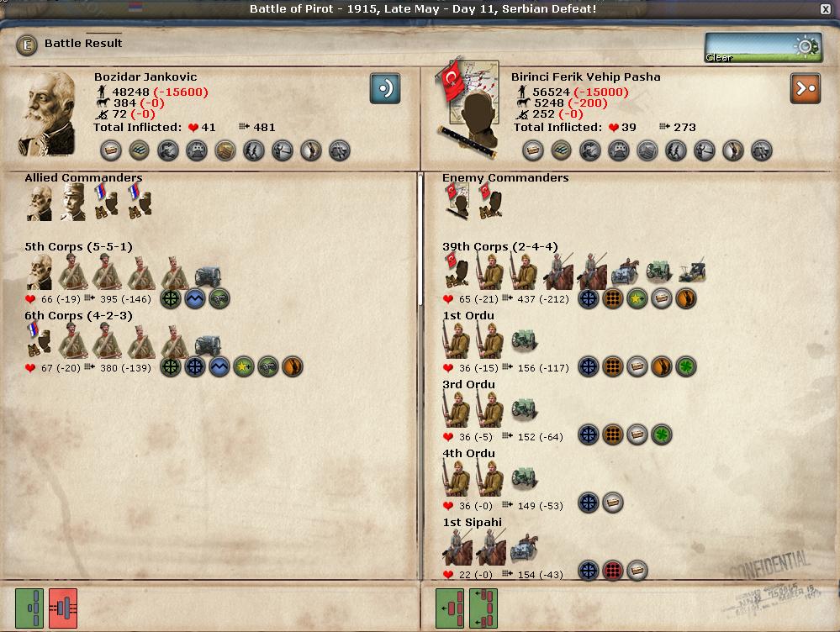Click the green formation icon at bottom left
This screenshot has height=632, width=840.
[29, 608]
